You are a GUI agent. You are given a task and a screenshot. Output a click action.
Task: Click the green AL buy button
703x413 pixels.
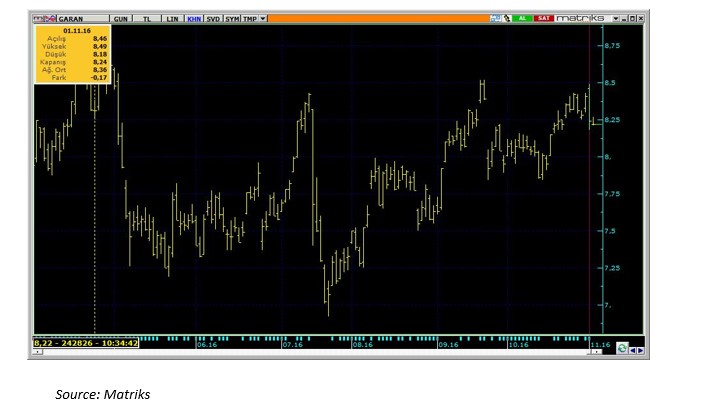click(x=522, y=18)
